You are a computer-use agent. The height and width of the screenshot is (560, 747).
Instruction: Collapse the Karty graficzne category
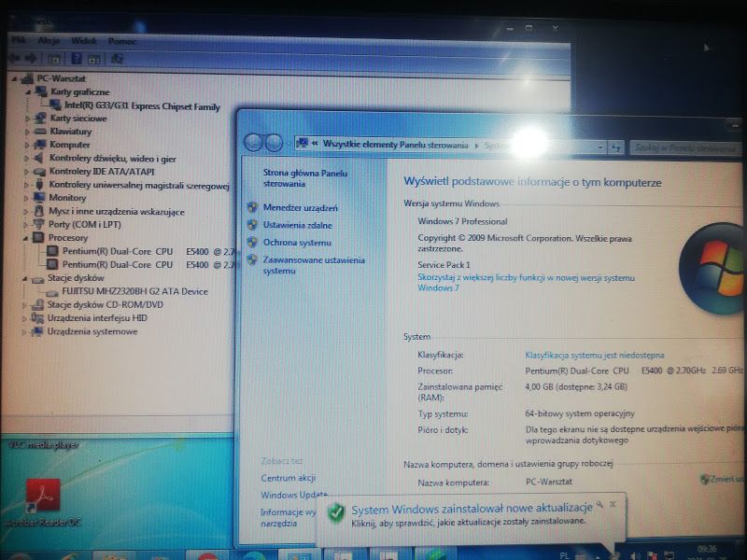(x=28, y=92)
